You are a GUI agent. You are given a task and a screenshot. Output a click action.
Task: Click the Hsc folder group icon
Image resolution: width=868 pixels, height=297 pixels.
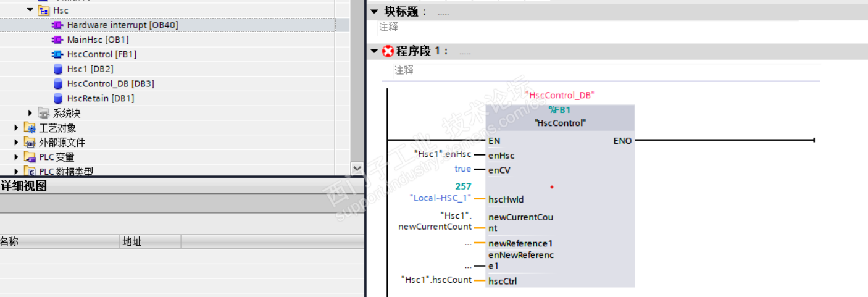[x=43, y=10]
